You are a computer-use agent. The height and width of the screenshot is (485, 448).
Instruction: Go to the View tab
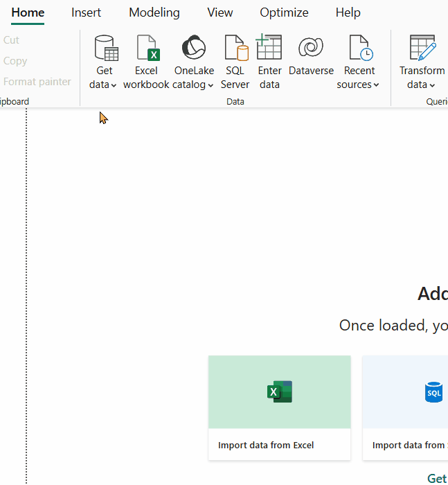pyautogui.click(x=219, y=12)
